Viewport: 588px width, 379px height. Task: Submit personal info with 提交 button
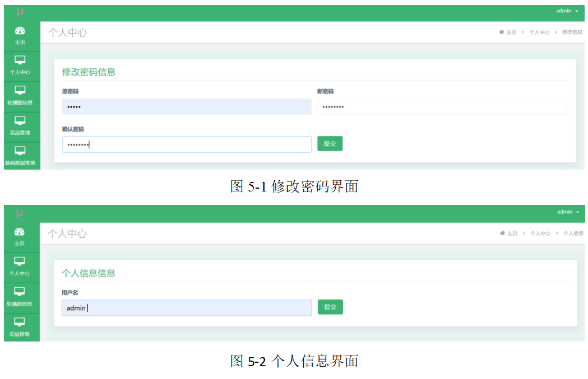[x=330, y=307]
